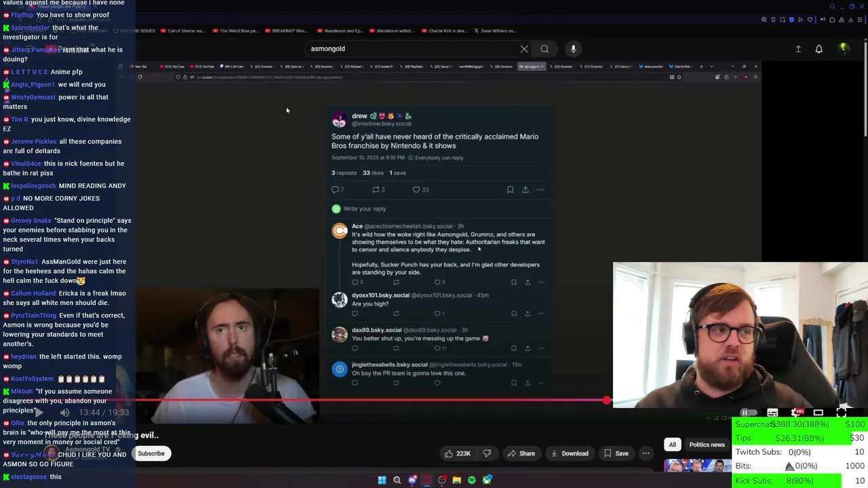
Task: Toggle the autoplay switch on player
Action: (x=747, y=412)
